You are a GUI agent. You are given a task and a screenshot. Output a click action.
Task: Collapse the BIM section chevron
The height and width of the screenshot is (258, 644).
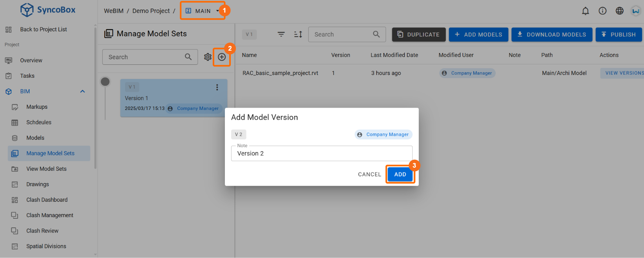(83, 91)
